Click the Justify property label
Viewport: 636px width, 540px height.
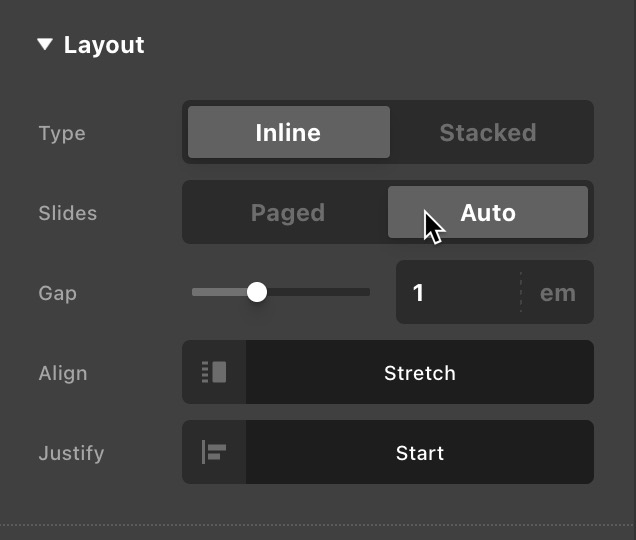click(71, 453)
